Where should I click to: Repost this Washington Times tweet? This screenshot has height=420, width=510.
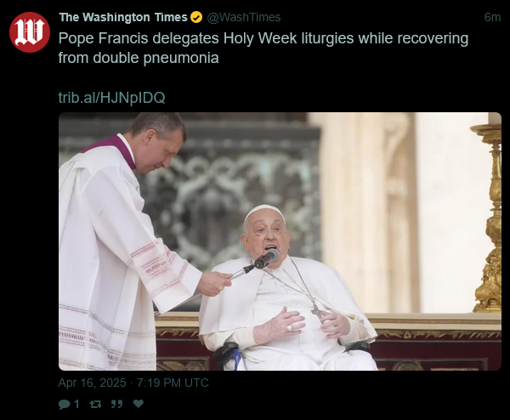tap(95, 405)
